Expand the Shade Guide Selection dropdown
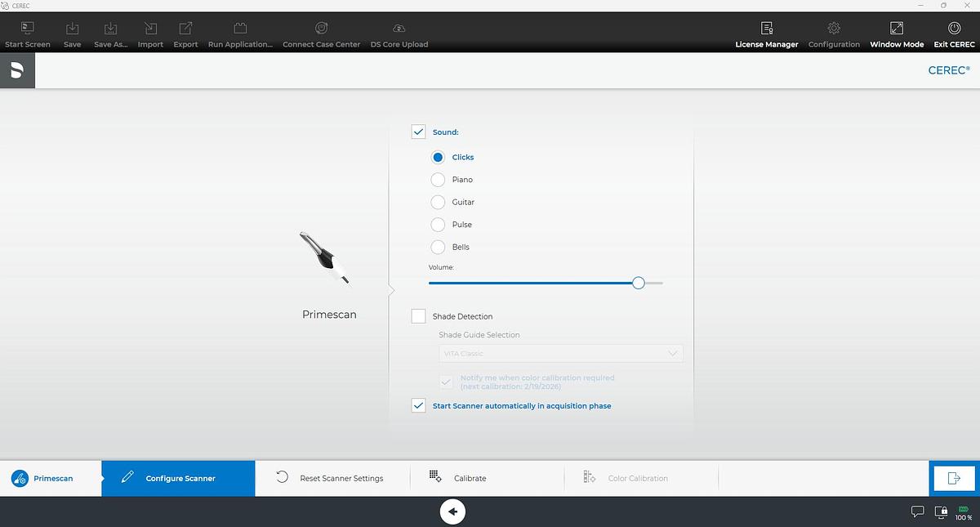980x527 pixels. coord(560,354)
